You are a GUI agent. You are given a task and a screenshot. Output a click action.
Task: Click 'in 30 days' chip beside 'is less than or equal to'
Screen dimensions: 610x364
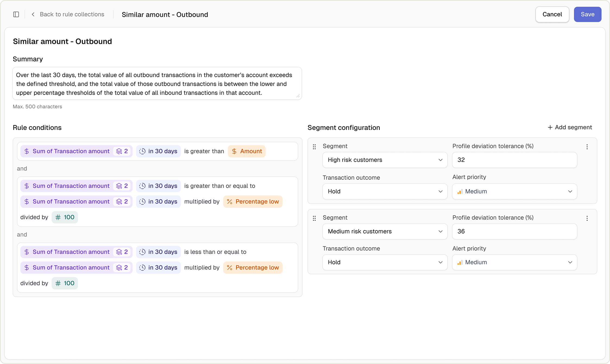(x=158, y=252)
